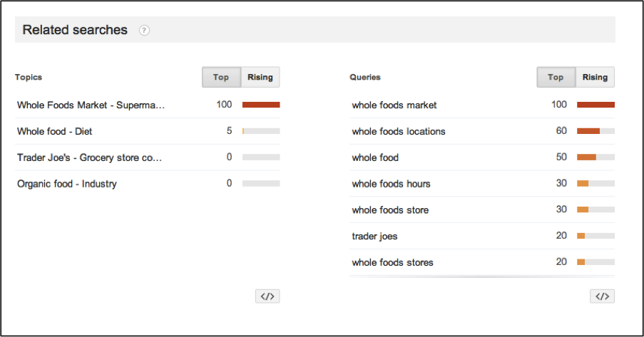Click the bar for whole foods stores query
644x337 pixels.
click(x=596, y=262)
